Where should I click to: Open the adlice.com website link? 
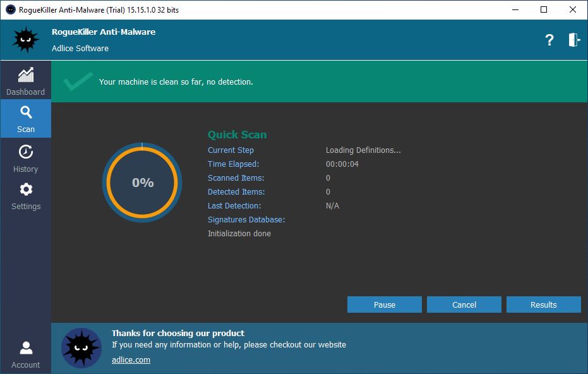pyautogui.click(x=131, y=359)
